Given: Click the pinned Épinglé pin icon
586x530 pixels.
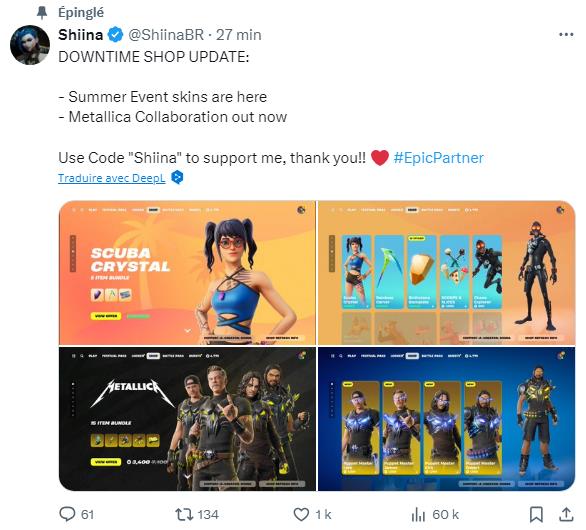Looking at the screenshot, I should [x=42, y=13].
